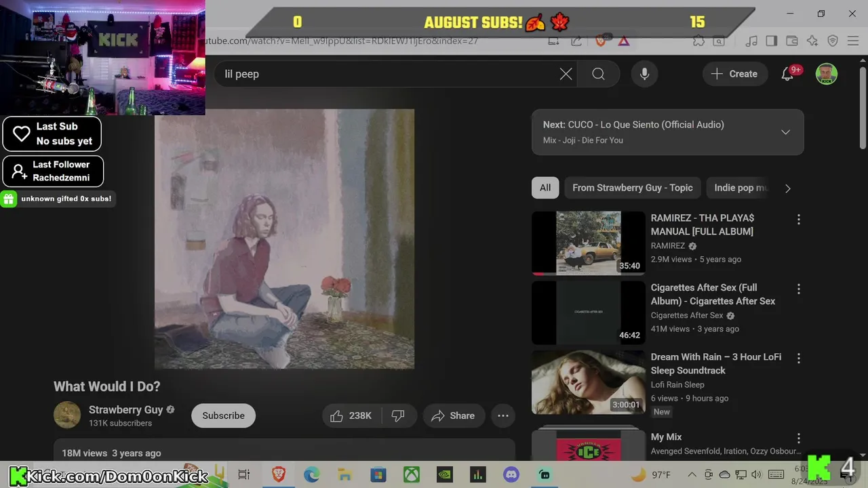Click the My Mix thumbnail
The height and width of the screenshot is (488, 868).
coord(588,443)
